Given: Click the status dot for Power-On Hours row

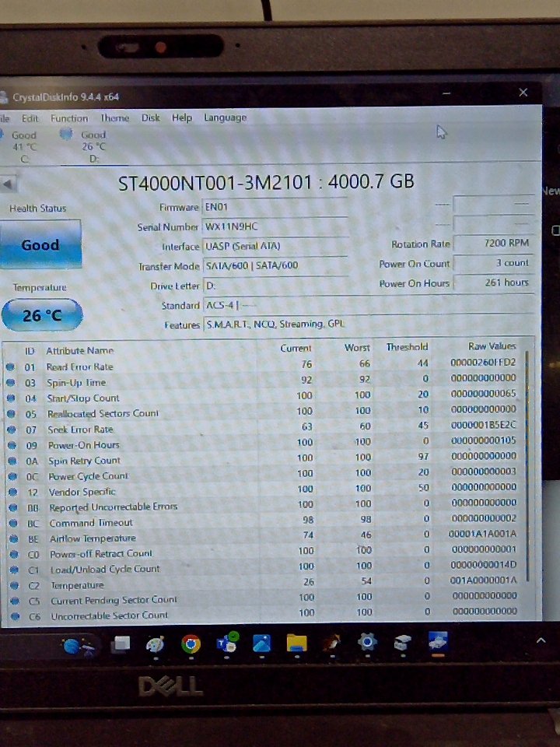Looking at the screenshot, I should 12,445.
